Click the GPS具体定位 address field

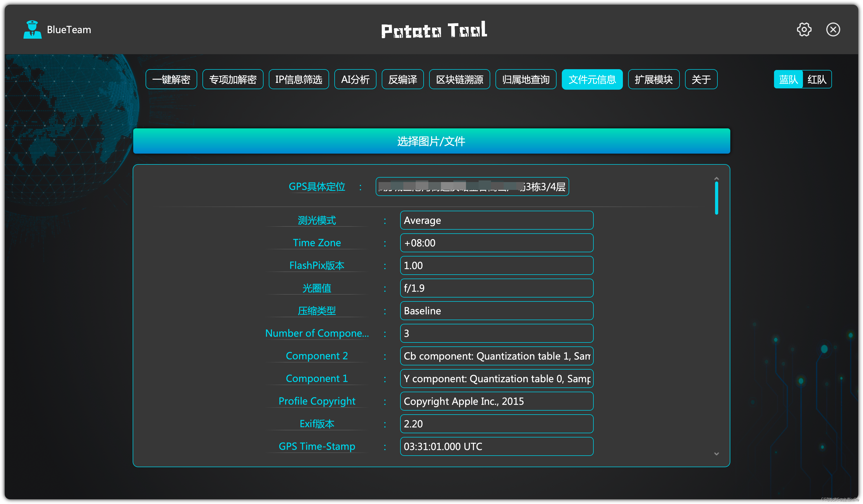(472, 187)
